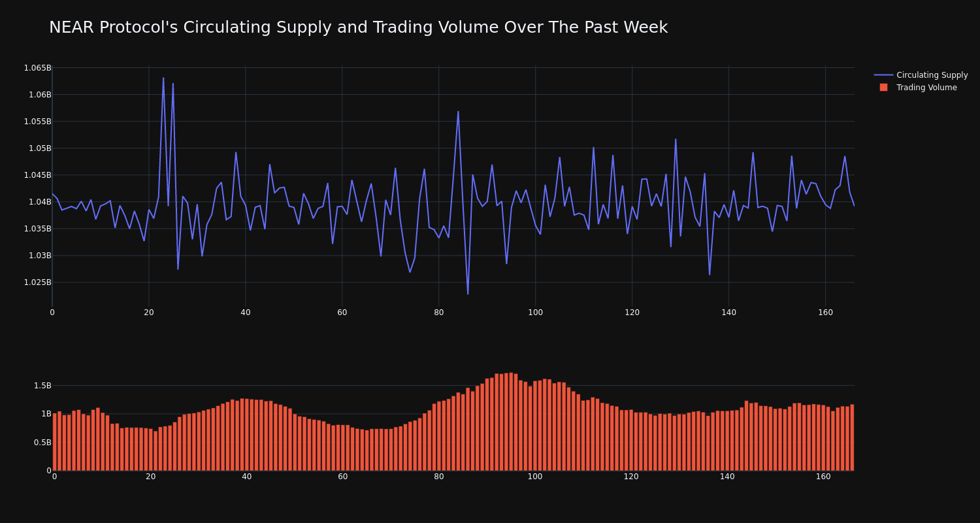Click the 120 tick on volume chart x-axis
This screenshot has width=980, height=523.
pos(631,477)
